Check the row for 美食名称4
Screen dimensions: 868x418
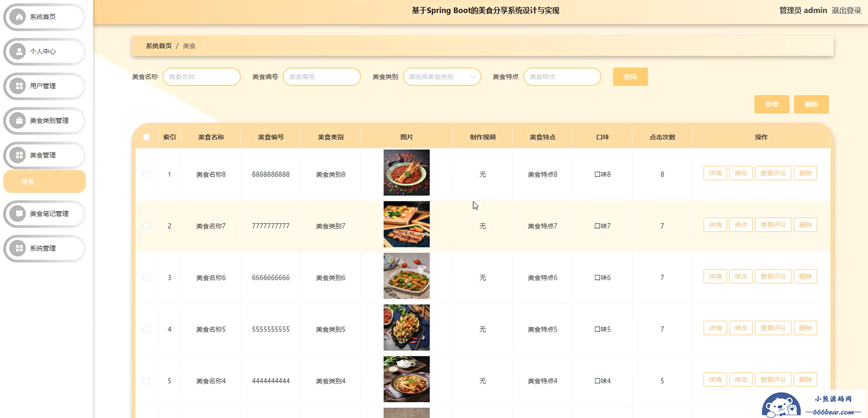146,381
